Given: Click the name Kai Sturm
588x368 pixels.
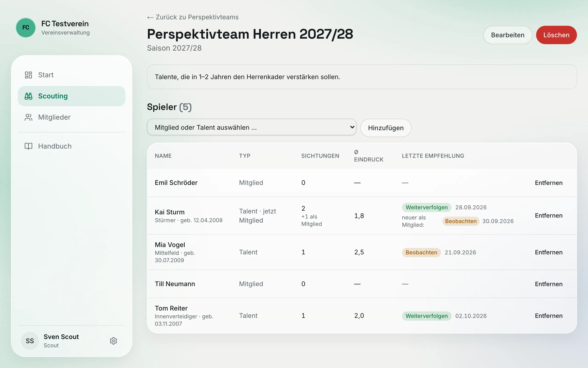Looking at the screenshot, I should (170, 212).
